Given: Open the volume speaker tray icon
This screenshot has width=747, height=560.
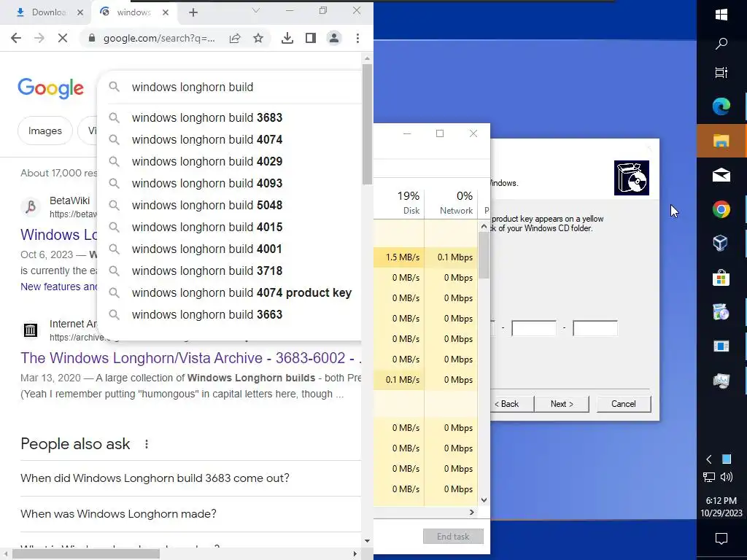Looking at the screenshot, I should click(727, 477).
